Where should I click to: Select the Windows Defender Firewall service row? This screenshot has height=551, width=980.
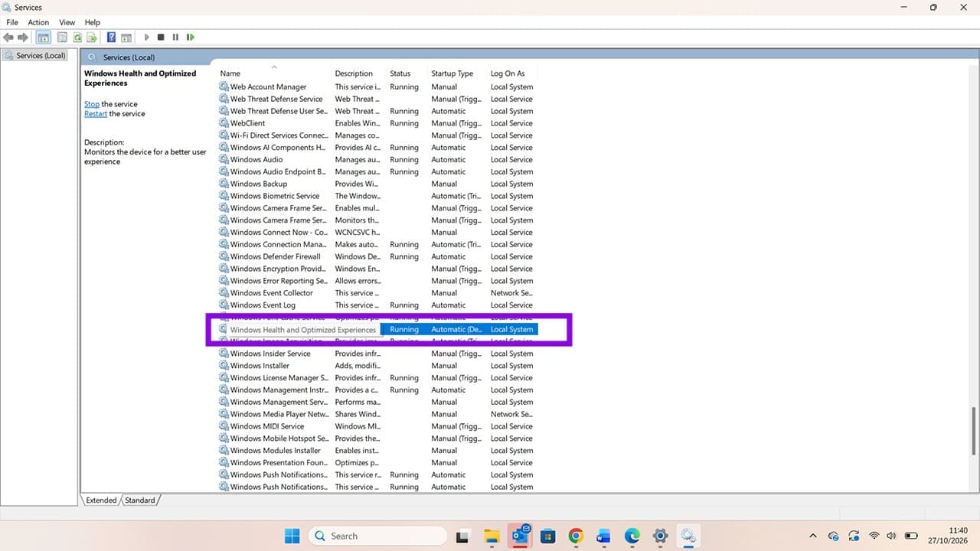point(377,256)
